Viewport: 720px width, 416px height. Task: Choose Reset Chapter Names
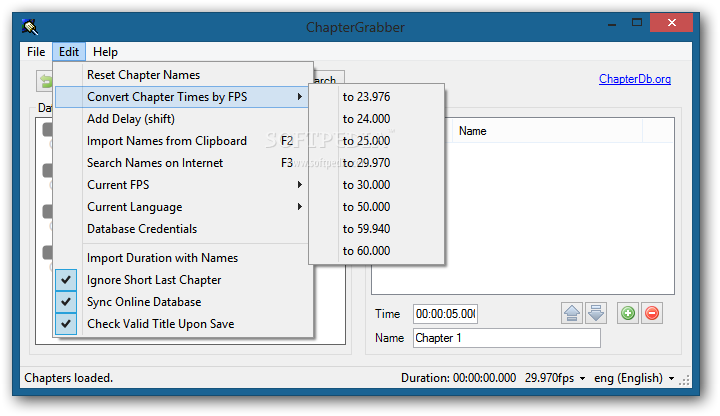(x=184, y=75)
